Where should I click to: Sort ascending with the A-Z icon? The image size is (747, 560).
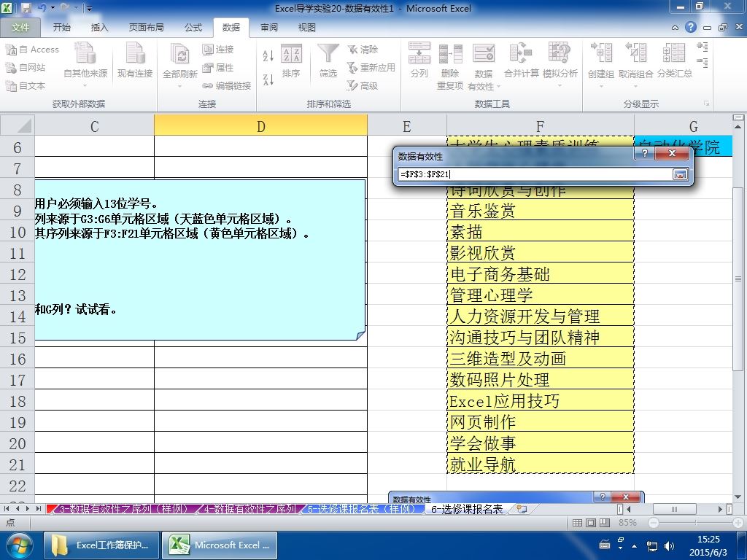pyautogui.click(x=268, y=55)
